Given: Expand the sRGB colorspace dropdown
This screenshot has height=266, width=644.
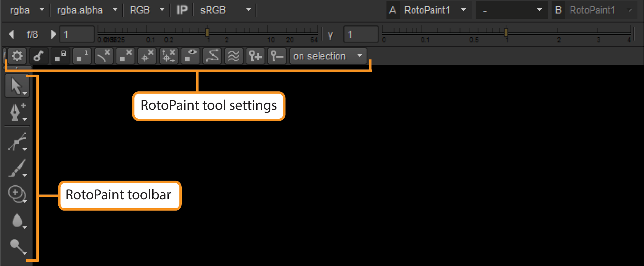Looking at the screenshot, I should tap(225, 10).
